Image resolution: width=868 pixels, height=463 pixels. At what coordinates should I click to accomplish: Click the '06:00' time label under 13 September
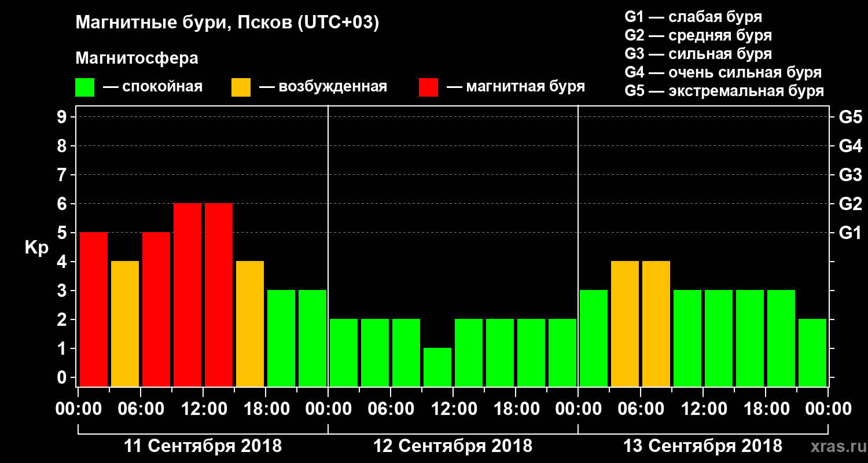pyautogui.click(x=641, y=409)
